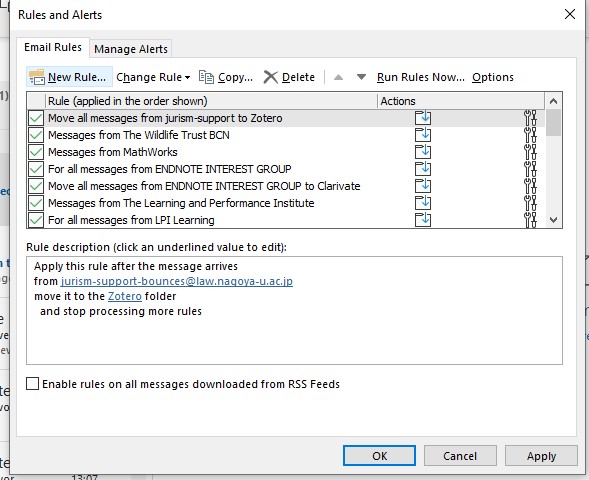589x480 pixels.
Task: Click the Delete X icon
Action: click(x=270, y=77)
